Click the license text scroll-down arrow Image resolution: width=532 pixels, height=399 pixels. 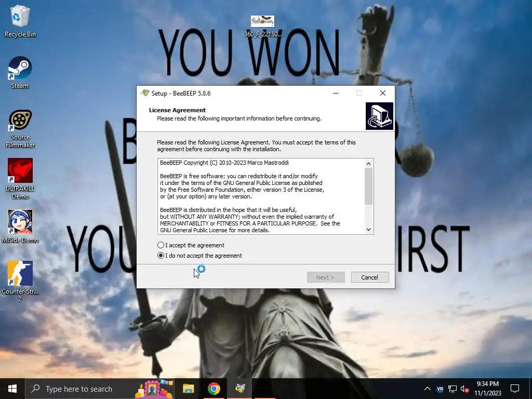click(x=368, y=229)
